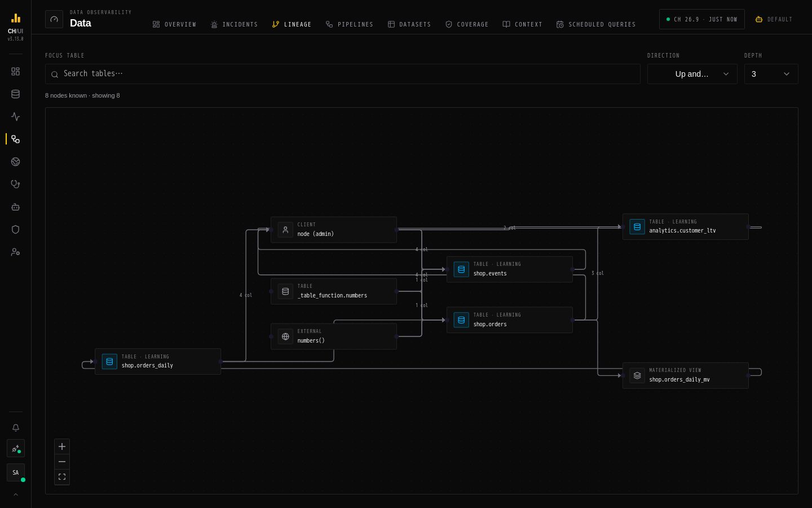812x508 pixels.
Task: Open the dashboard grid sidebar icon
Action: [x=15, y=72]
